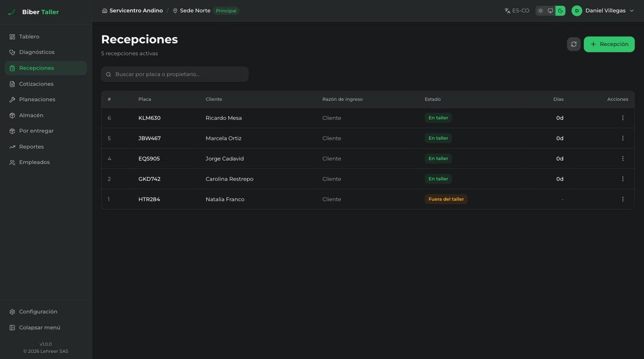The width and height of the screenshot is (644, 359).
Task: Click plate EQS905
Action: (149, 158)
